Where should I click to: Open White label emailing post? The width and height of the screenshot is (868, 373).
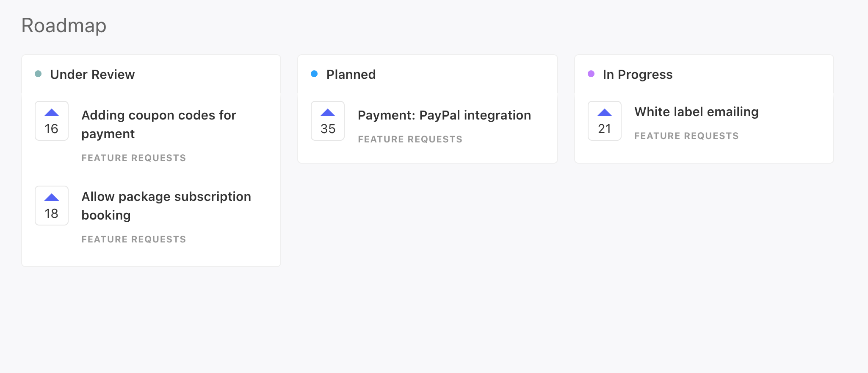point(696,112)
